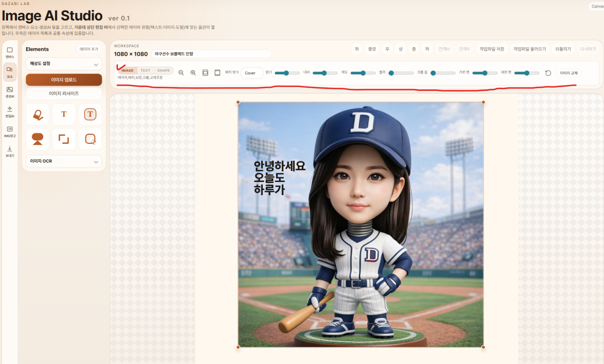This screenshot has width=604, height=364.
Task: Open the 보내기 export sidebar panel
Action: click(x=10, y=151)
